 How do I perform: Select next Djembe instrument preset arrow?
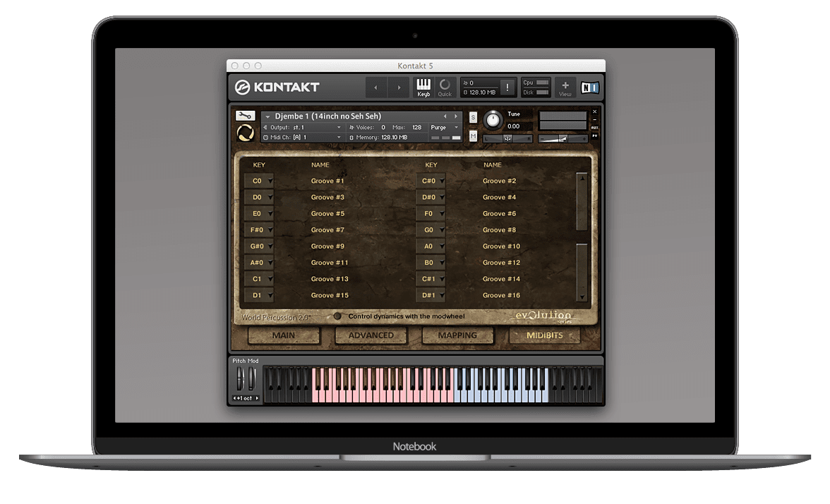456,116
